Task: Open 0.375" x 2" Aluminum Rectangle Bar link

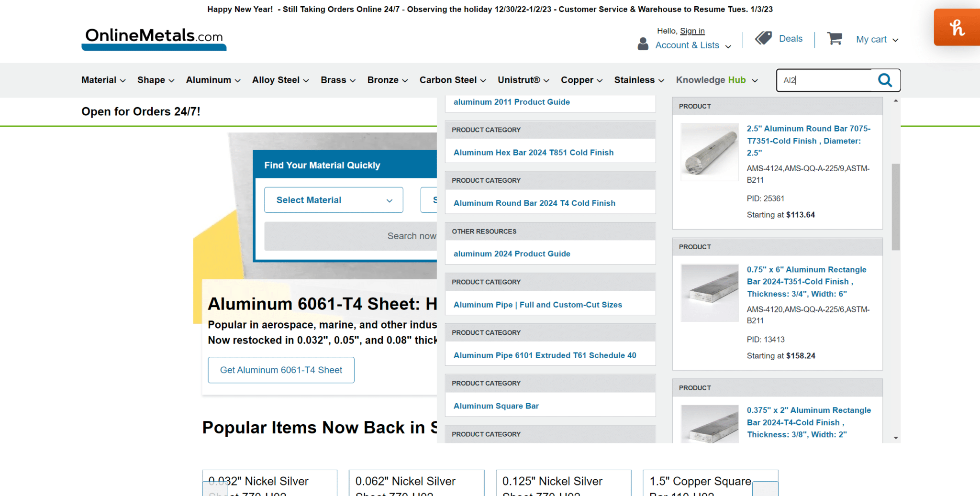Action: tap(809, 422)
